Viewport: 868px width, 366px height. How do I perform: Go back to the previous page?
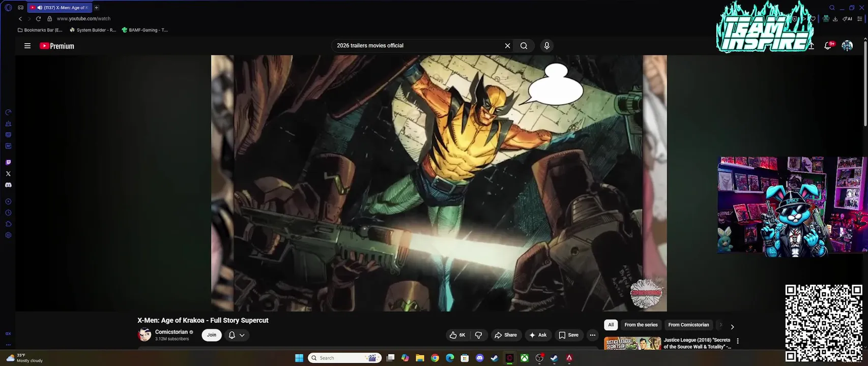(x=20, y=19)
